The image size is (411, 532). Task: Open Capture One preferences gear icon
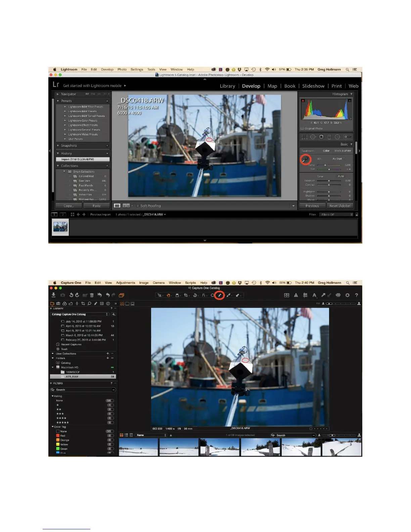[347, 295]
